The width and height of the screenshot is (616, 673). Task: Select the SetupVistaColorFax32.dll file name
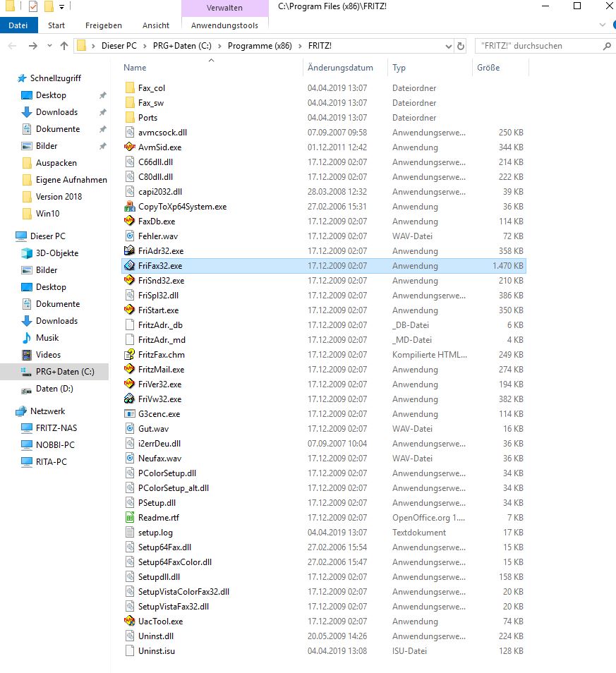[x=183, y=591]
